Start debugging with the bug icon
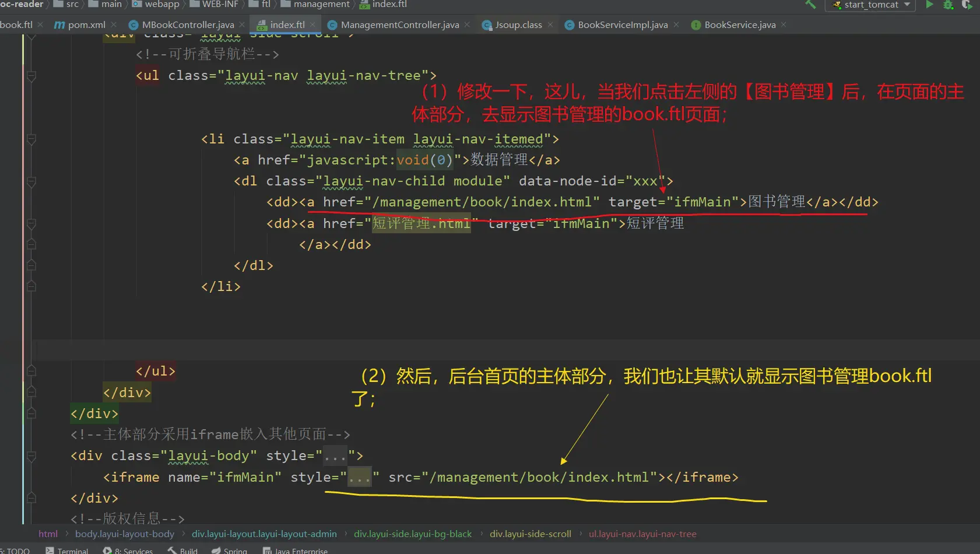Viewport: 980px width, 554px height. pyautogui.click(x=949, y=5)
